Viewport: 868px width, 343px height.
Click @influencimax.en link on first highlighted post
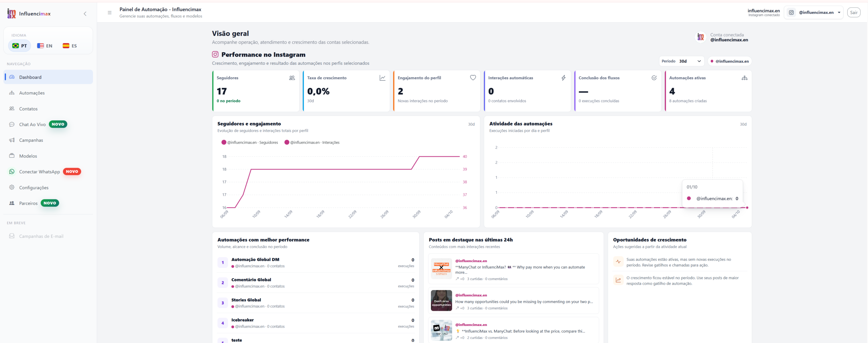(x=471, y=261)
